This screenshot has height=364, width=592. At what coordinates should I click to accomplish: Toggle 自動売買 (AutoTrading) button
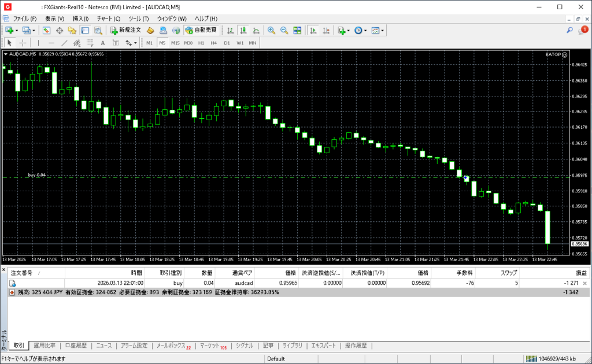pyautogui.click(x=201, y=30)
